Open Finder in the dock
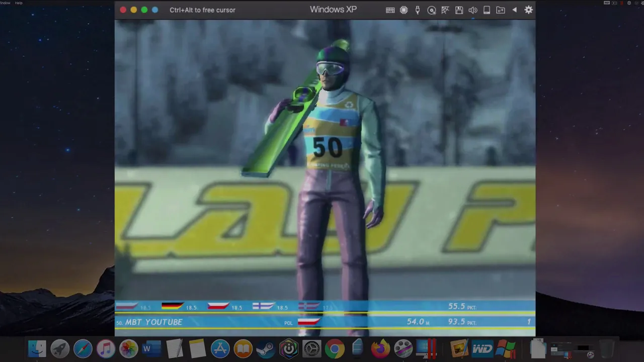The width and height of the screenshot is (644, 362). pyautogui.click(x=37, y=348)
